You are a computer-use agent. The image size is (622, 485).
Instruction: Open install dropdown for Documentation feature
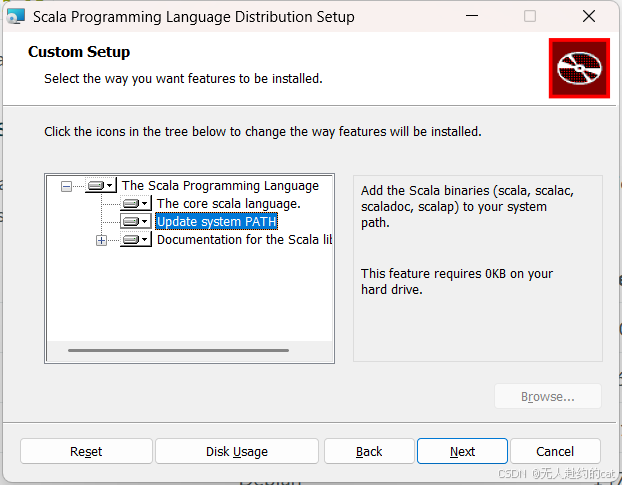click(136, 239)
